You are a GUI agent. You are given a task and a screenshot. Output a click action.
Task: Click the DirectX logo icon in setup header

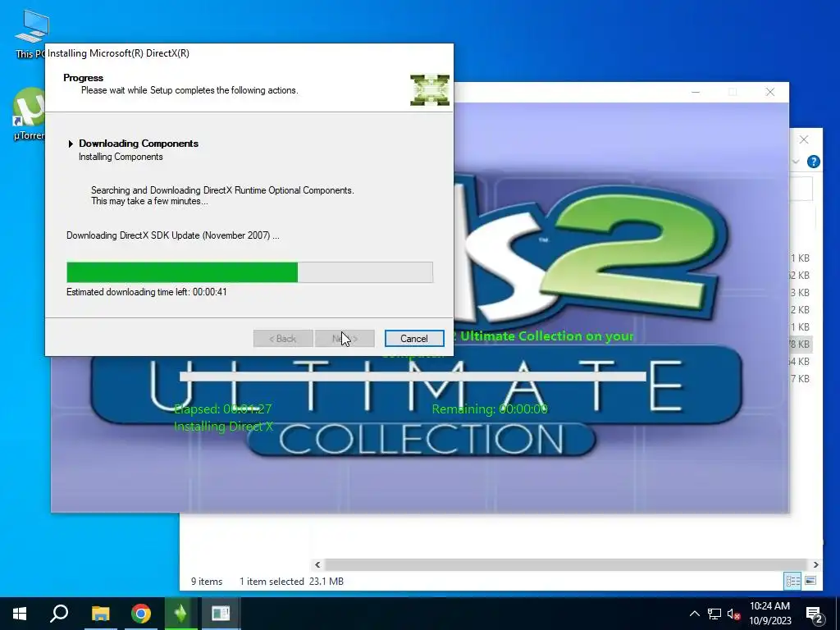coord(430,90)
